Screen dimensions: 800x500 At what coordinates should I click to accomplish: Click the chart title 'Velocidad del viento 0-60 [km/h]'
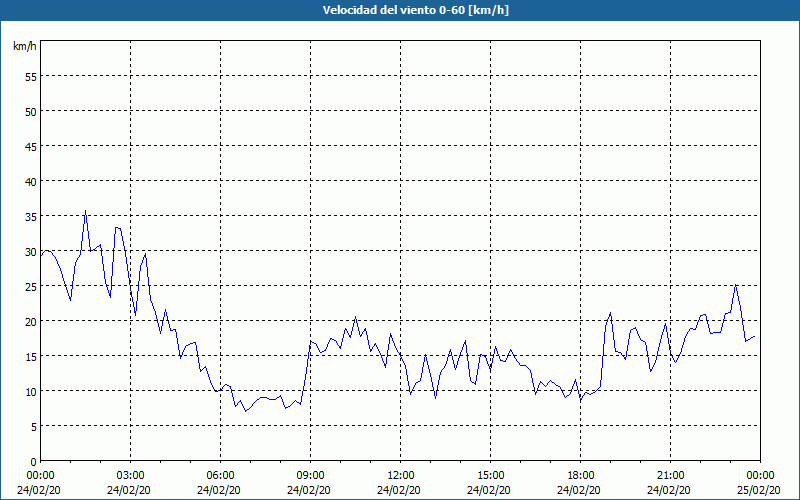[416, 10]
